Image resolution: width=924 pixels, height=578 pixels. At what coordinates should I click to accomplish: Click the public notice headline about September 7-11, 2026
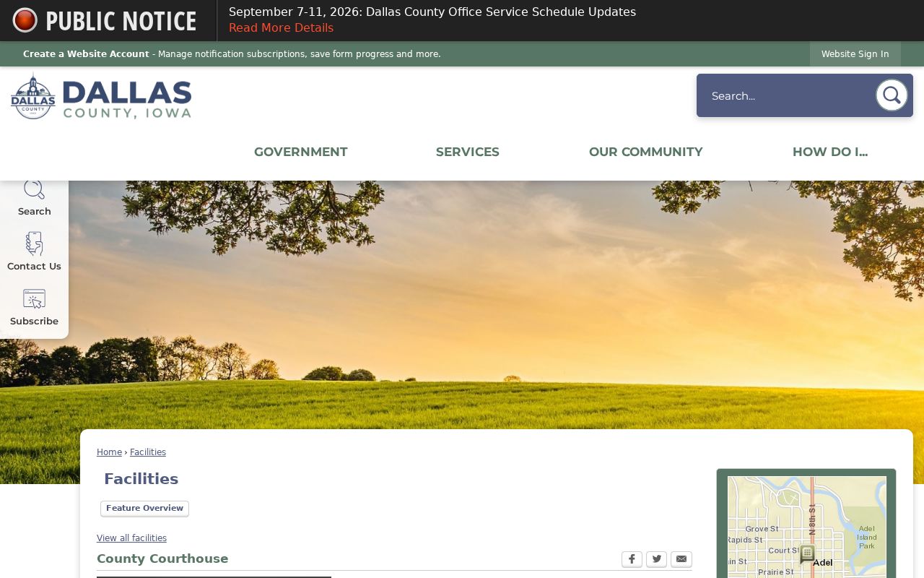pos(432,12)
